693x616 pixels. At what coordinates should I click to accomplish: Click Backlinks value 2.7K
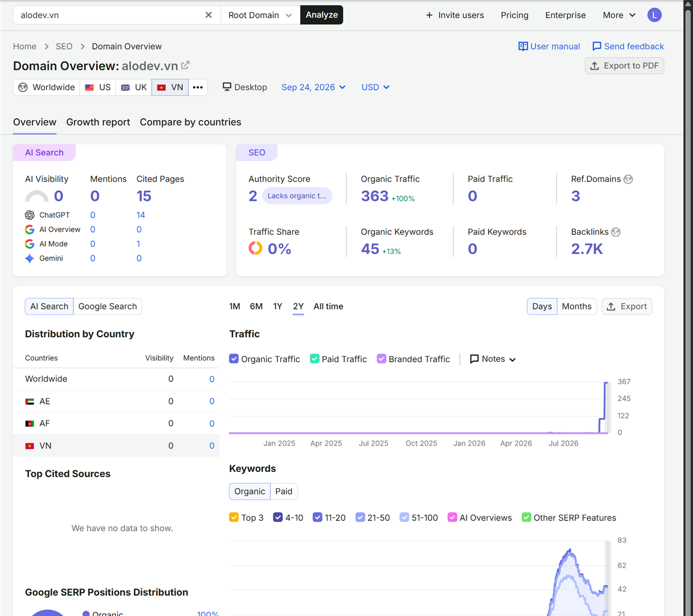coord(587,249)
